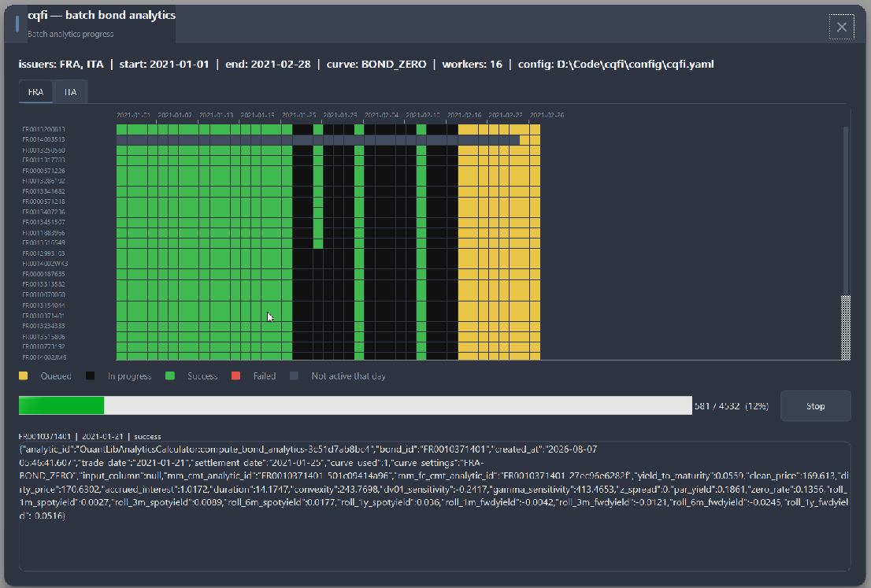Click the 2021-01-01 date column header

pos(133,115)
